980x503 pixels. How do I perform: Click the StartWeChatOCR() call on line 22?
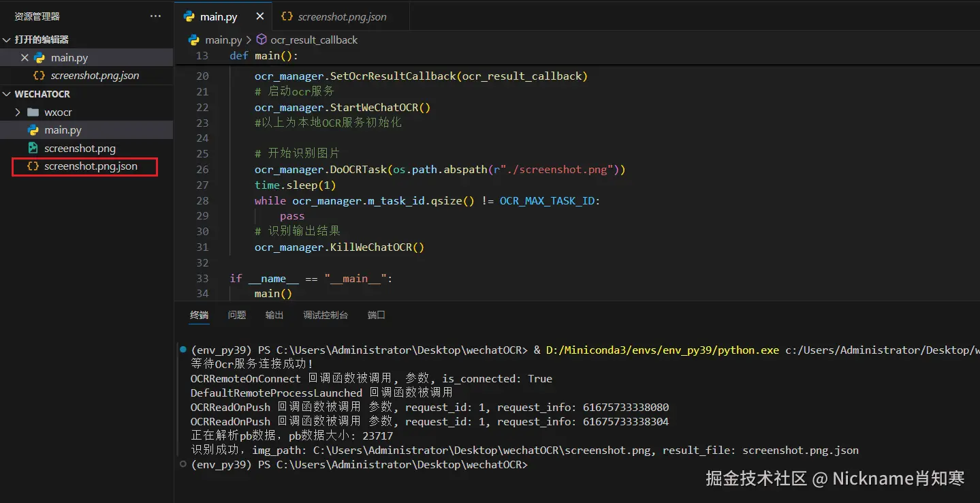tap(380, 107)
